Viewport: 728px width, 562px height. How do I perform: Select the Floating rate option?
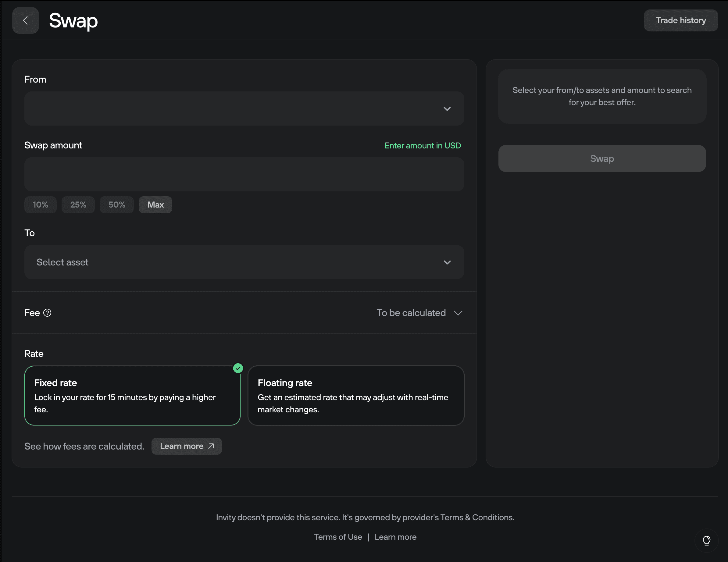(x=356, y=396)
